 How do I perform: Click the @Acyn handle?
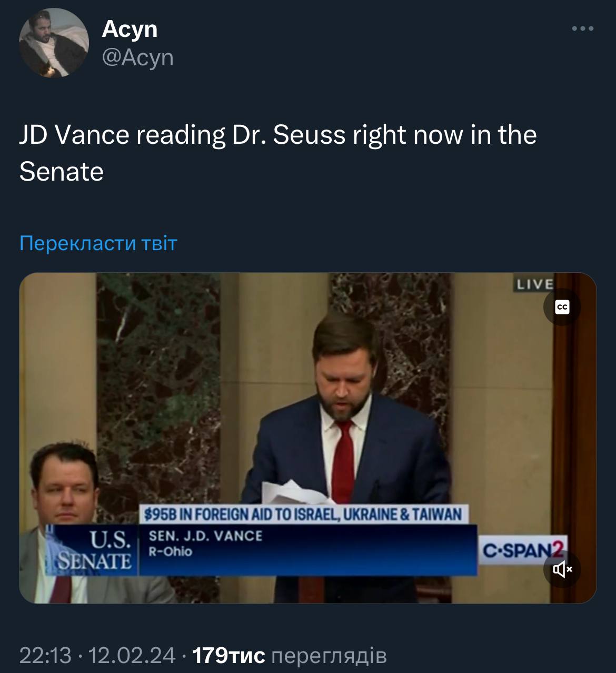coord(137,57)
